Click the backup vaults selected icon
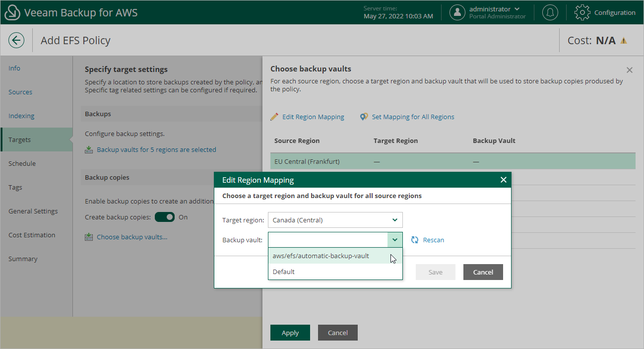644x349 pixels. tap(89, 149)
